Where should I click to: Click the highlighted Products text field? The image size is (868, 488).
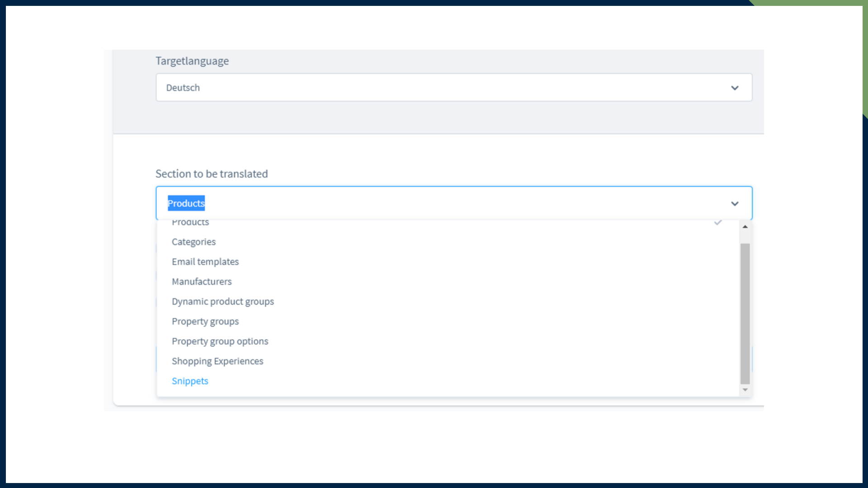[x=186, y=203]
